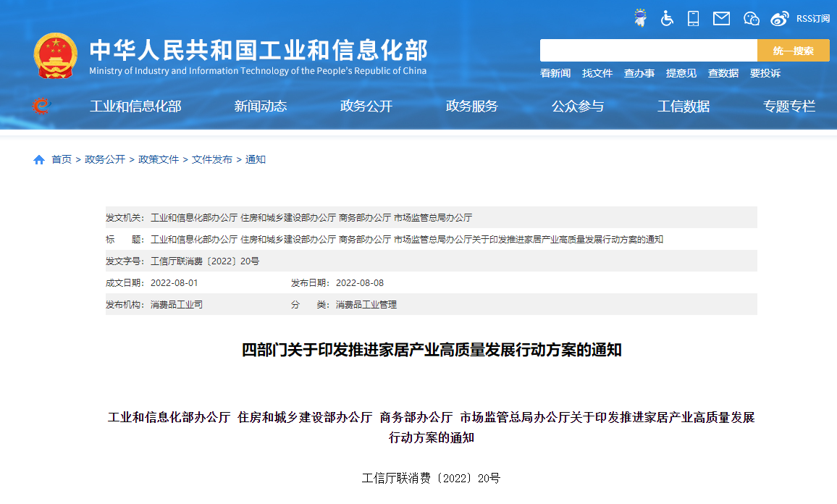The width and height of the screenshot is (837, 504).
Task: Open the 公众参与 navigation menu
Action: 578,106
